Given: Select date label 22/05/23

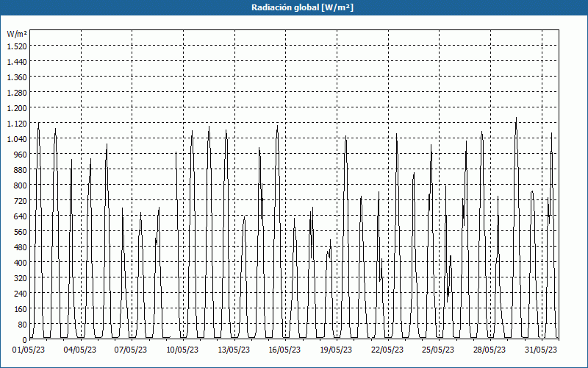Looking at the screenshot, I should [387, 350].
